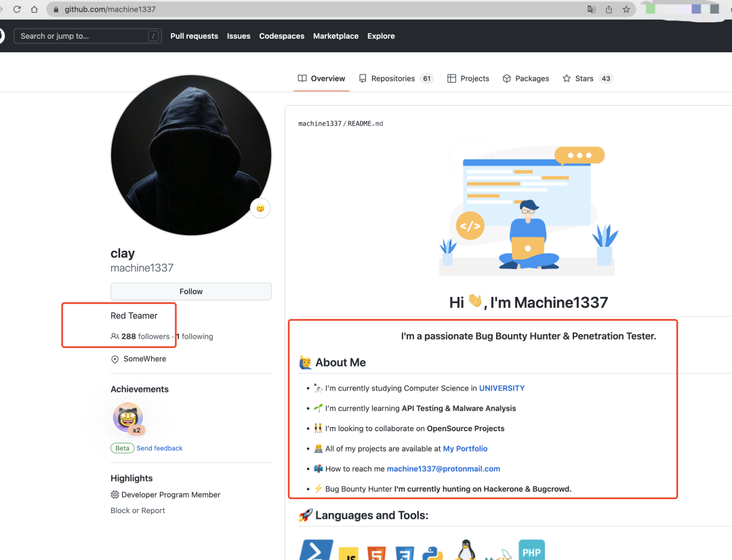The width and height of the screenshot is (732, 560).
Task: Click the Beta label badge
Action: (122, 448)
